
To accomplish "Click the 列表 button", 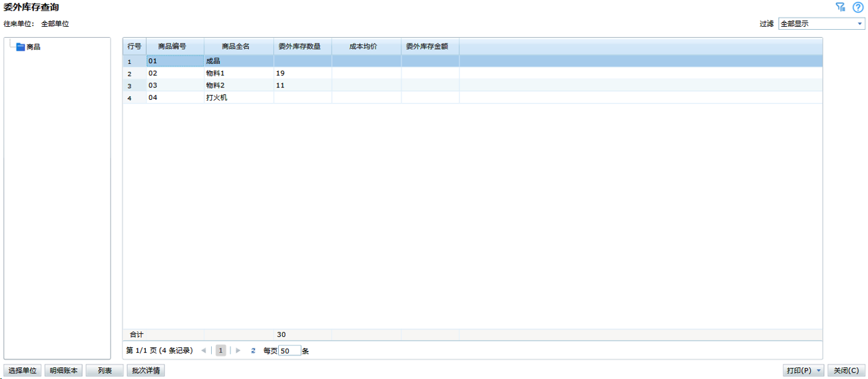I will [104, 371].
